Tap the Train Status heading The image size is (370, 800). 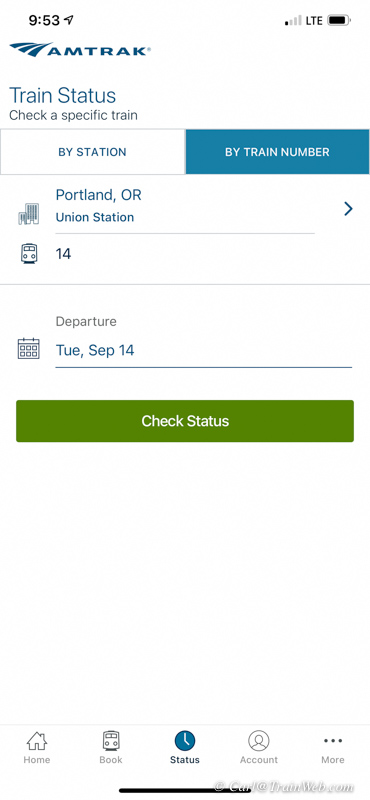coord(62,95)
